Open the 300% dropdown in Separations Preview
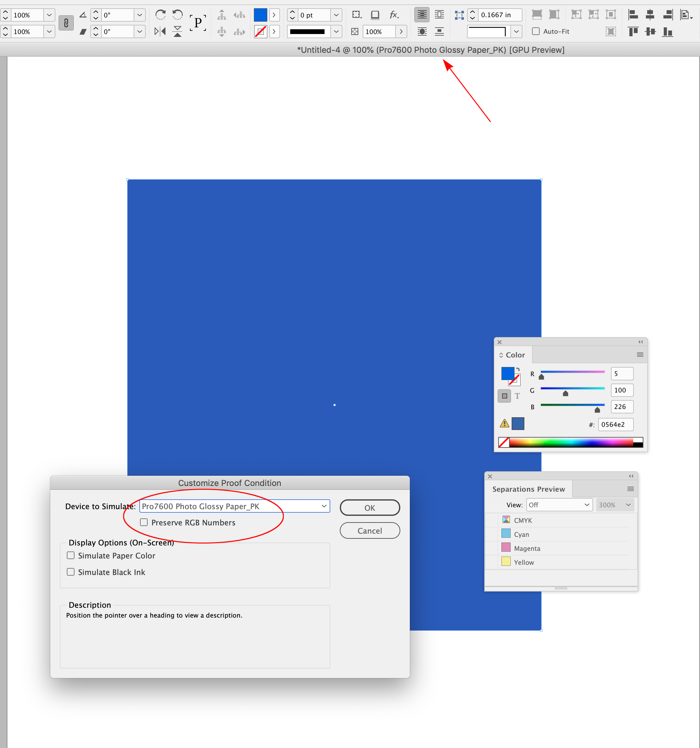 point(615,505)
